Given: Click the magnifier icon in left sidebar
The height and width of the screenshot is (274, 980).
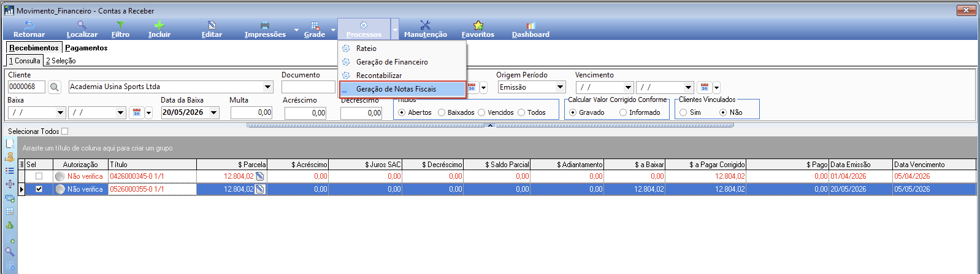Looking at the screenshot, I should point(10,252).
